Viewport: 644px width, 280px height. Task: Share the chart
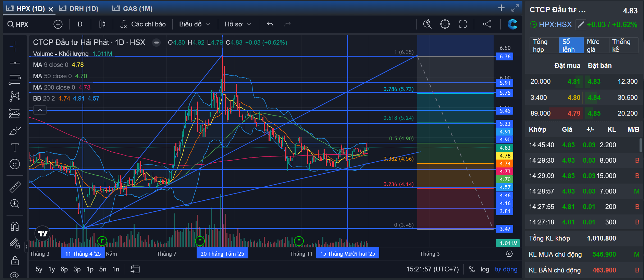tap(487, 24)
